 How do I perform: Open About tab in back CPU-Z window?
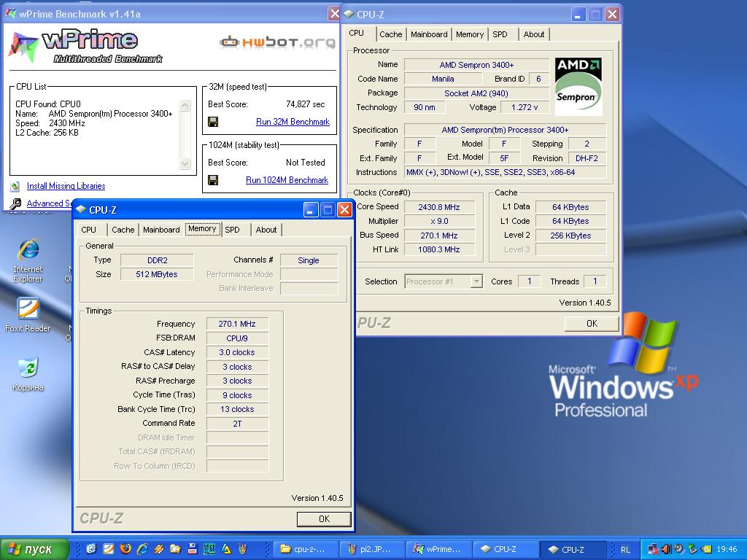pos(533,34)
